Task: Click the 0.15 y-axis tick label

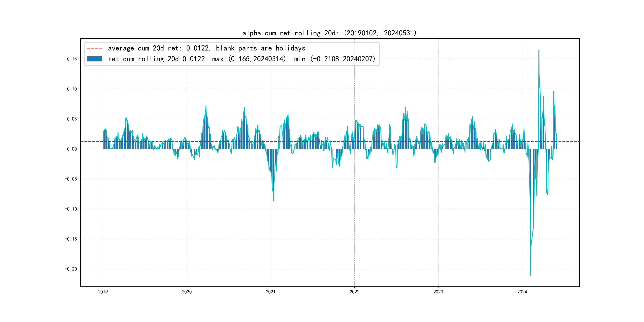Action: [x=72, y=59]
